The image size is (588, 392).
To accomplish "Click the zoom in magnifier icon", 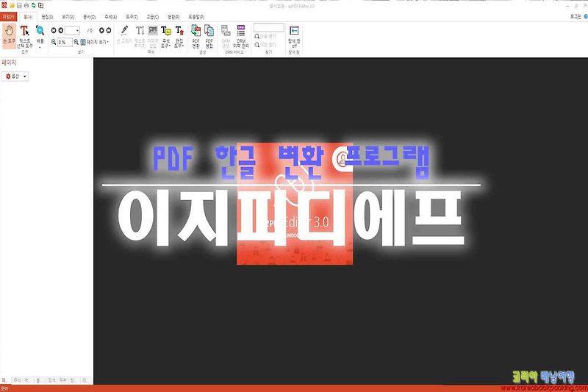I will (76, 42).
